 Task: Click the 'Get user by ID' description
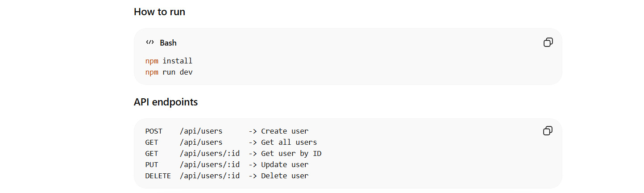pos(291,154)
